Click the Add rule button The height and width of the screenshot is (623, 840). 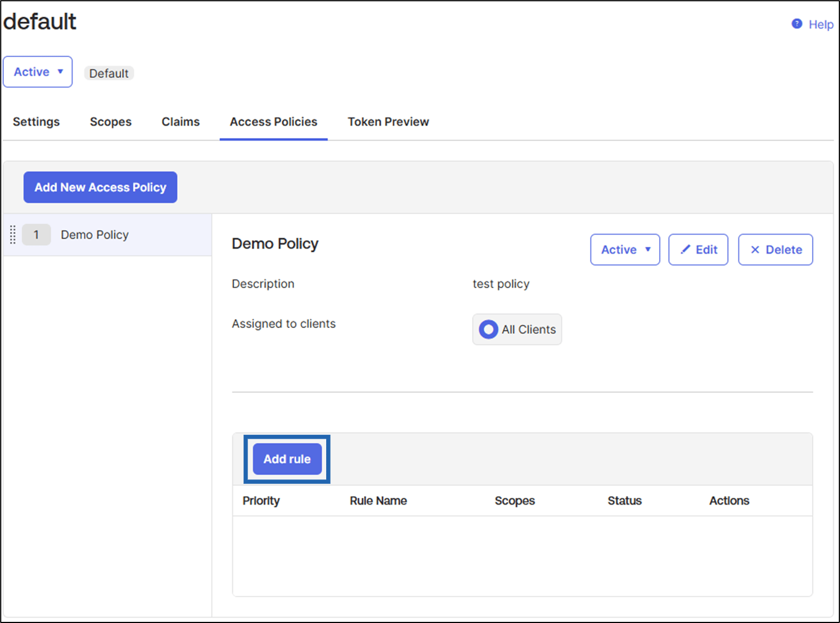287,459
